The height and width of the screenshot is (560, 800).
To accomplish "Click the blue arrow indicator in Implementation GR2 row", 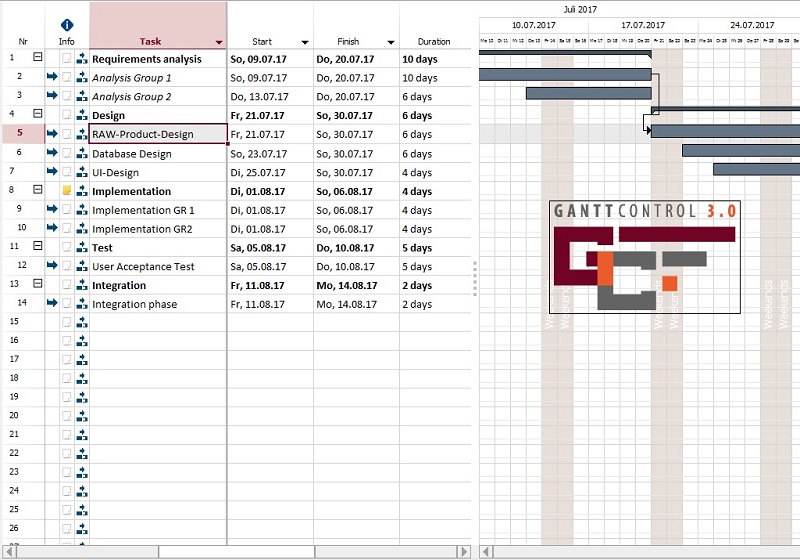I will (x=52, y=227).
